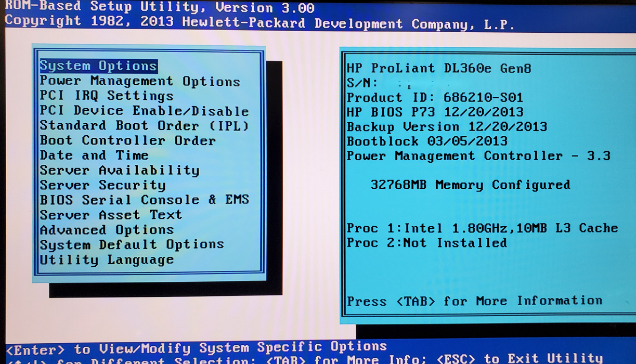Click the Hewlett-Packard copyright line

click(x=259, y=22)
